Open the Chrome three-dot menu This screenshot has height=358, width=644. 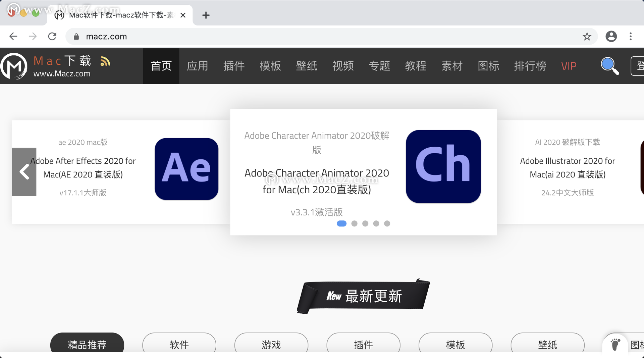(x=631, y=36)
